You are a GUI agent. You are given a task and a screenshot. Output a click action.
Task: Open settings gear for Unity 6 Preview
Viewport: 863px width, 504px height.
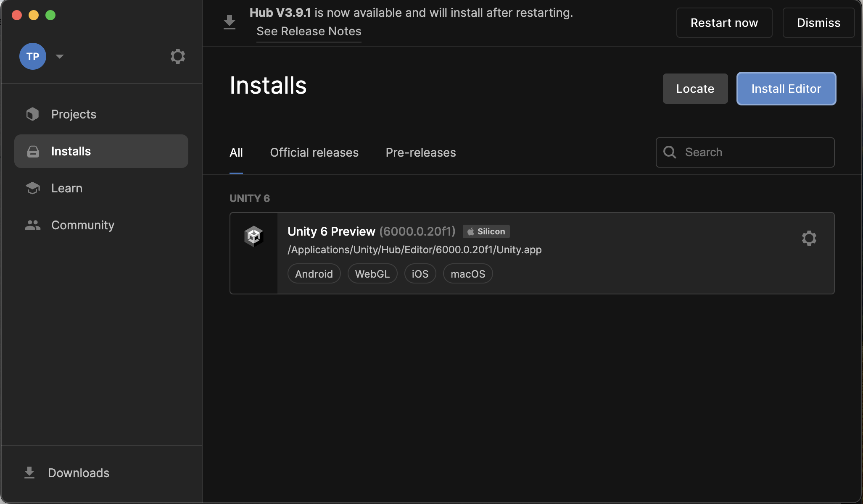pos(809,238)
